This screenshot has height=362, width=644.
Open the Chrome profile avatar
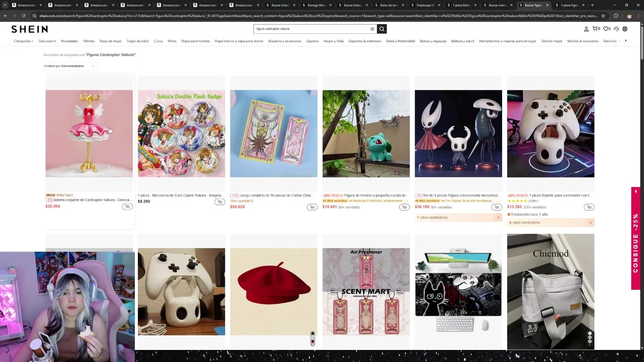(x=629, y=16)
